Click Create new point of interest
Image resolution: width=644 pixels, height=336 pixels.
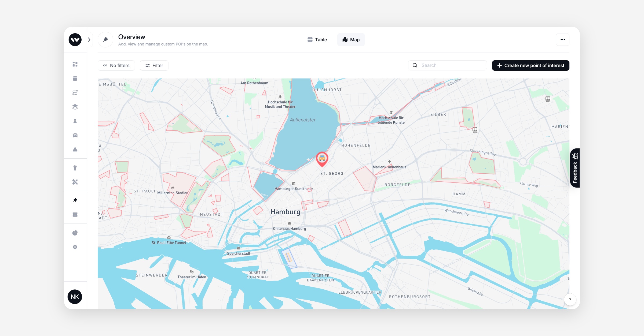tap(530, 66)
